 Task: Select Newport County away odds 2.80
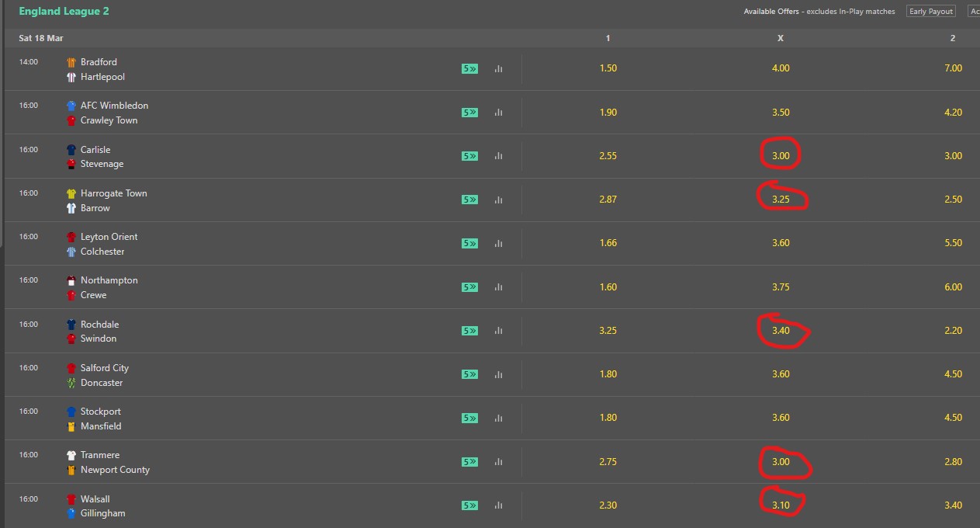coord(953,462)
